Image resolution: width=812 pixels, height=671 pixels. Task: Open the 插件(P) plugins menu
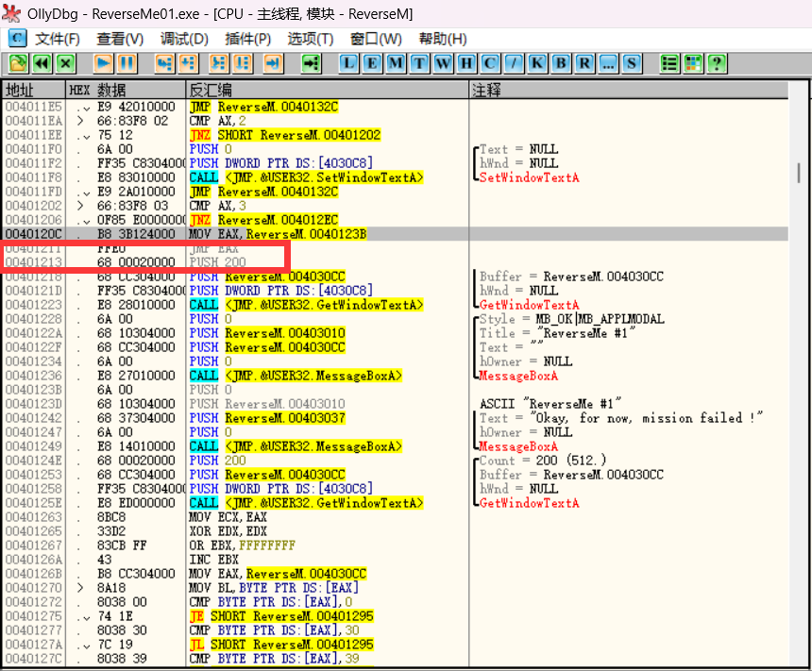(x=247, y=39)
